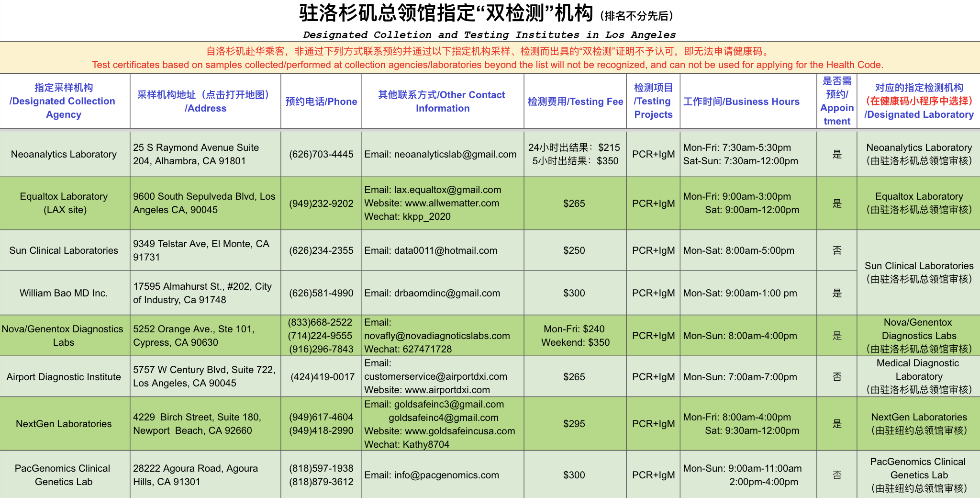Screen dimensions: 980x498
Task: Click the Weekend: $350 fee line
Action: [x=576, y=342]
